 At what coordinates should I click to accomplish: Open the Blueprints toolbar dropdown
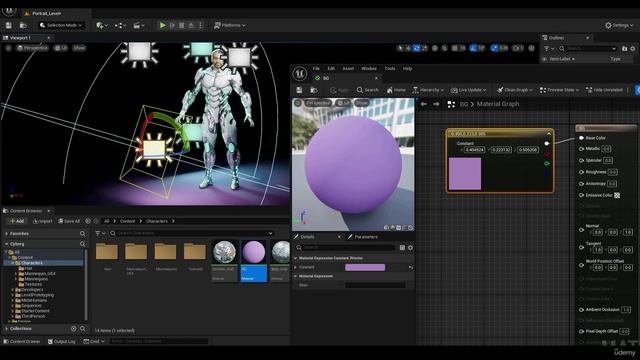coord(120,25)
